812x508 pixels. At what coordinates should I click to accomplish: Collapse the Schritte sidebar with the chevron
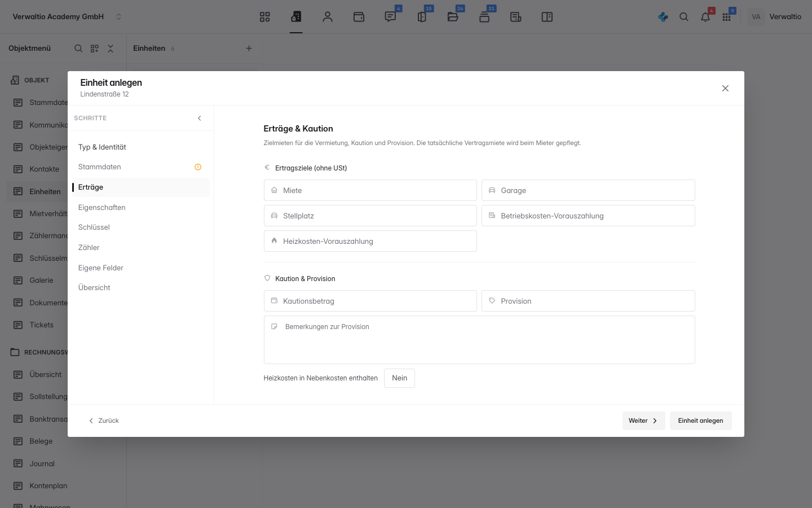[x=200, y=118]
